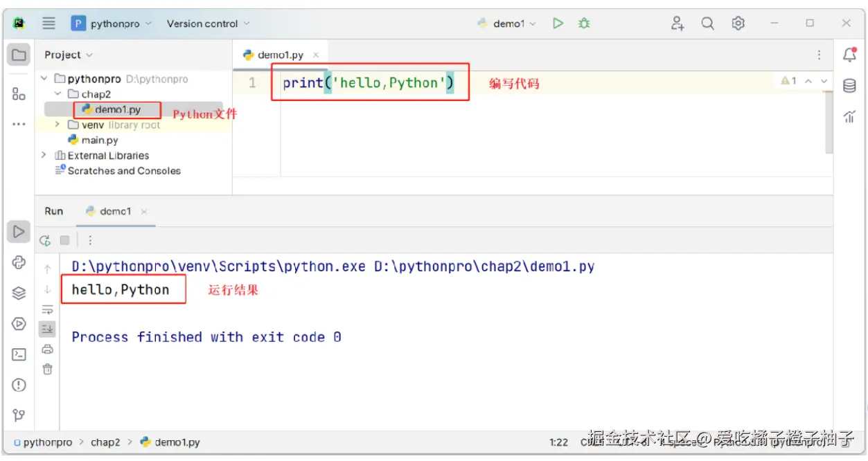Open the Version control dropdown
Screen dimensions: 868x461
click(x=208, y=24)
